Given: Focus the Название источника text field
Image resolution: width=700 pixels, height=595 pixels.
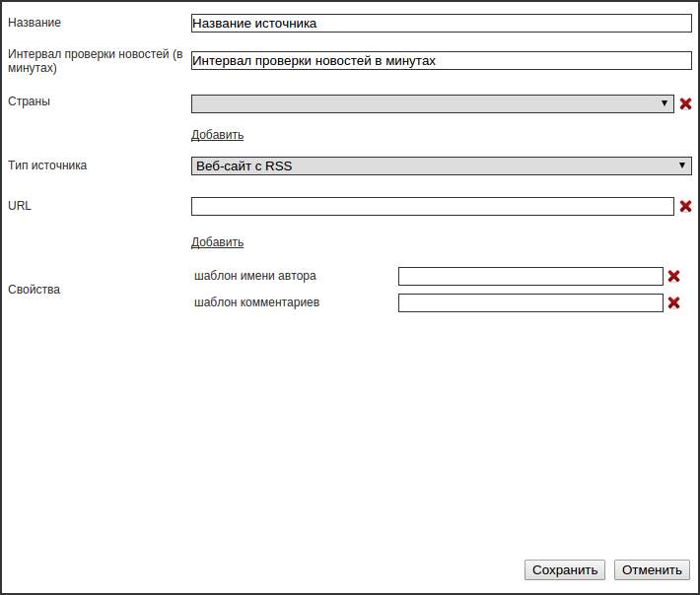Looking at the screenshot, I should [x=441, y=24].
